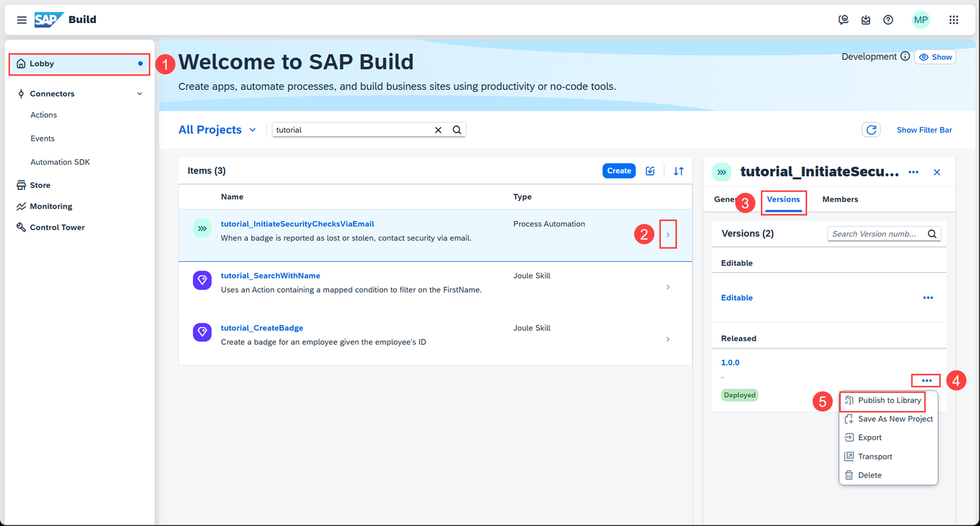Image resolution: width=980 pixels, height=526 pixels.
Task: Choose Transport from the version menu
Action: point(889,457)
